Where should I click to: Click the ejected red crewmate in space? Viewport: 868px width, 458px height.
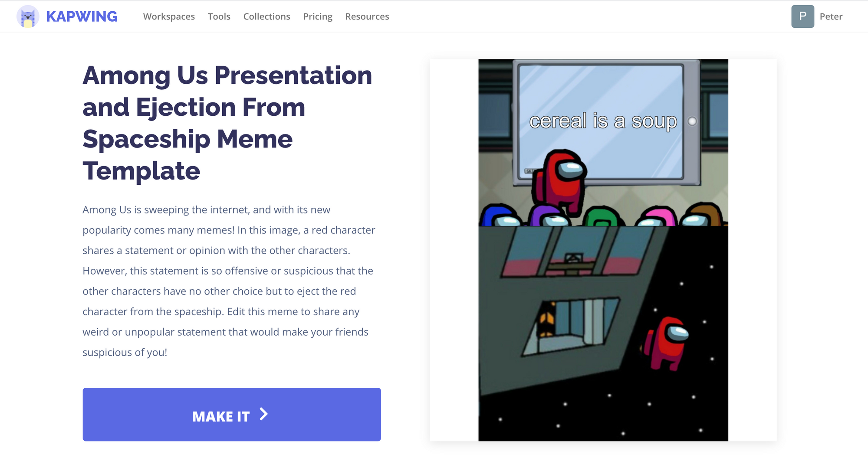point(666,343)
